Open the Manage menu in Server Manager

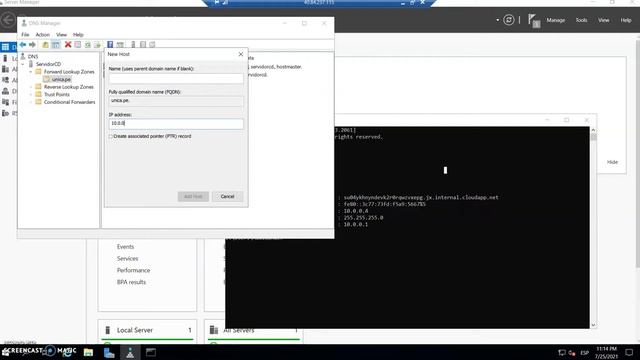pyautogui.click(x=556, y=20)
